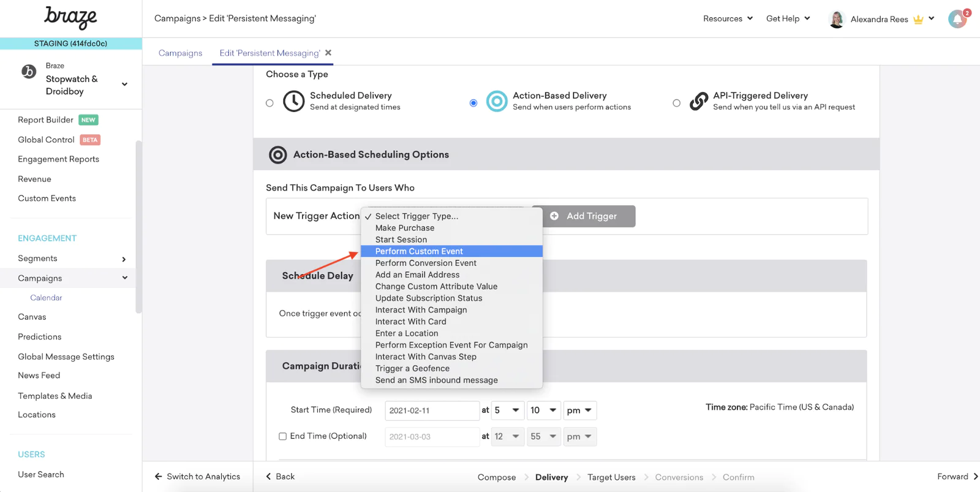
Task: Open Global Message Settings in sidebar
Action: click(66, 357)
